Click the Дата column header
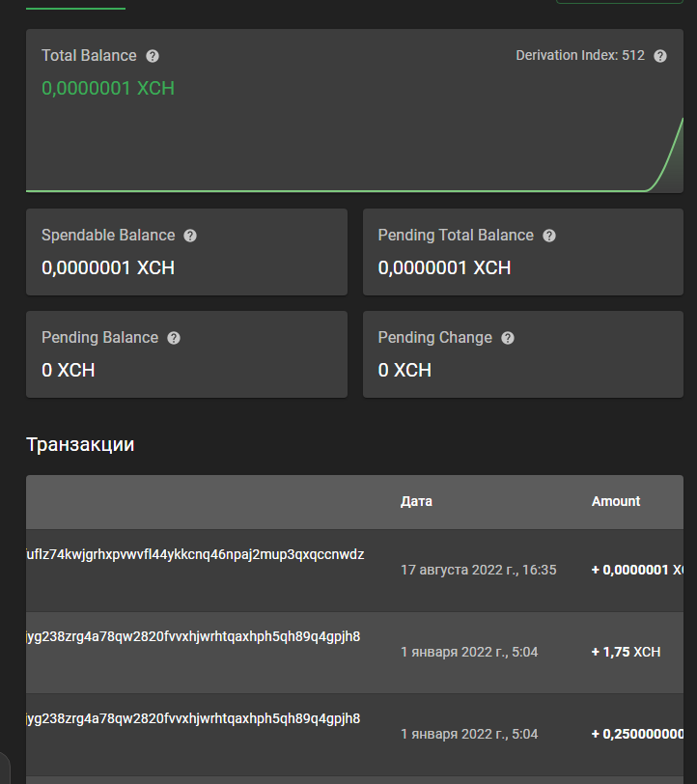 point(416,501)
